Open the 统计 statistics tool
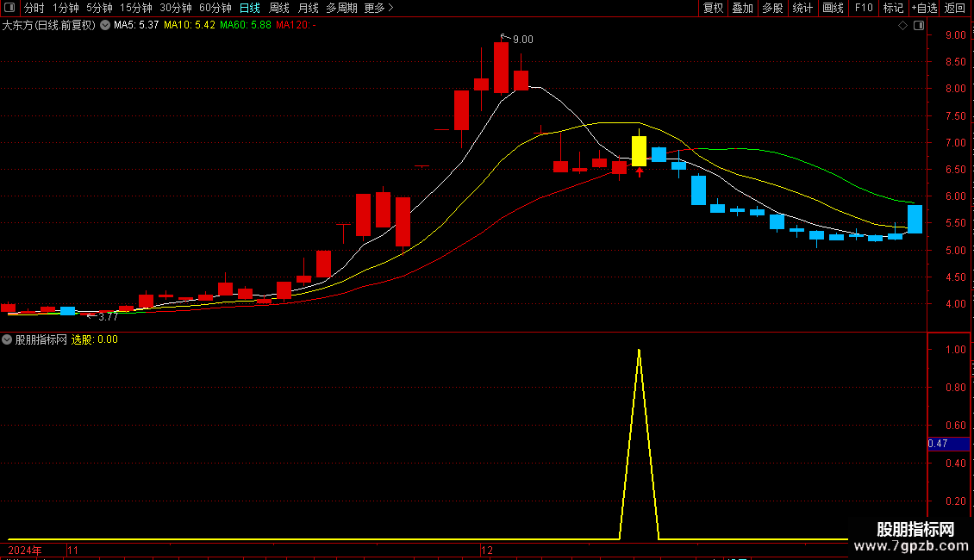The height and width of the screenshot is (560, 974). [x=802, y=8]
